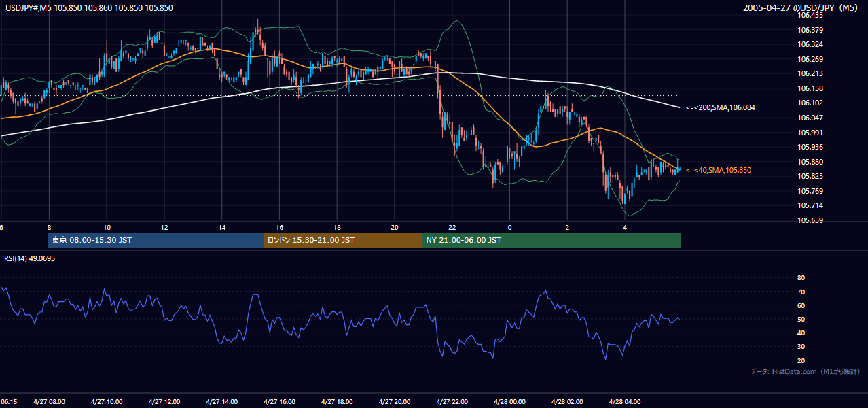The image size is (868, 408).
Task: Click price axis value 106.324
Action: tap(810, 44)
